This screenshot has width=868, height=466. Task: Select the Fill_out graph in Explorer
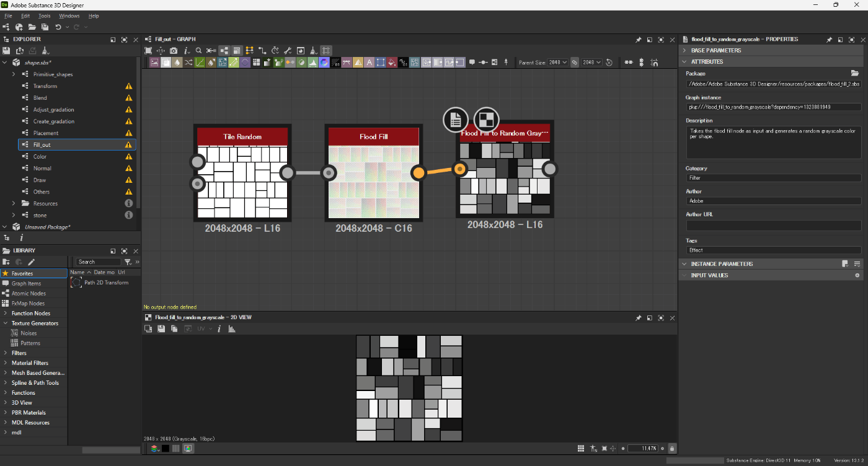pos(77,144)
